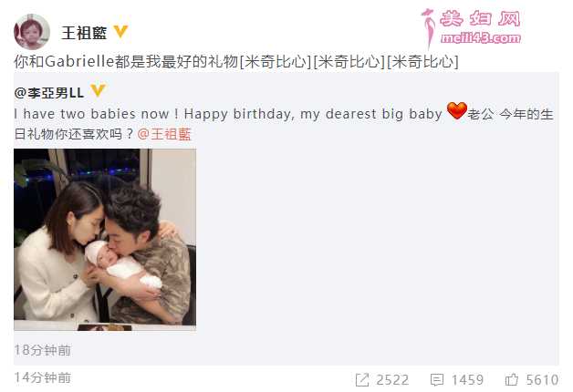This screenshot has height=392, width=573.
Task: Click the thumbs-up like icon
Action: click(512, 379)
